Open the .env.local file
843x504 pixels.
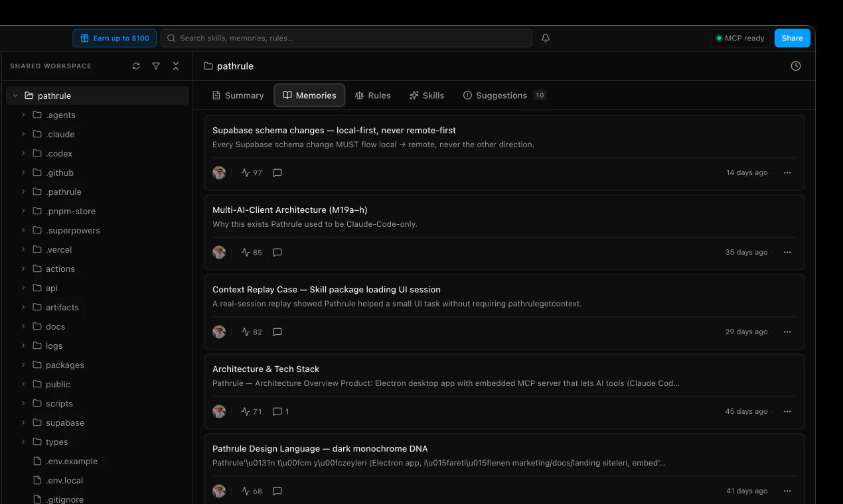(x=98, y=481)
